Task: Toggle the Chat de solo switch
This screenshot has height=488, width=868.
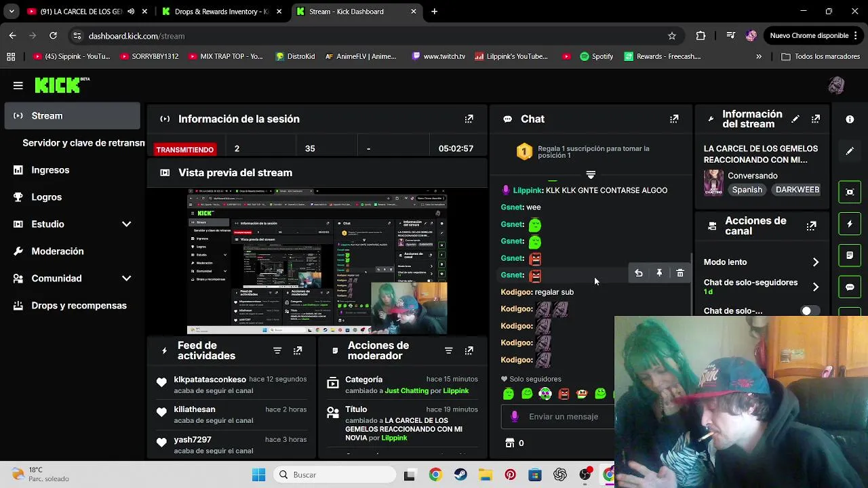Action: 810,311
